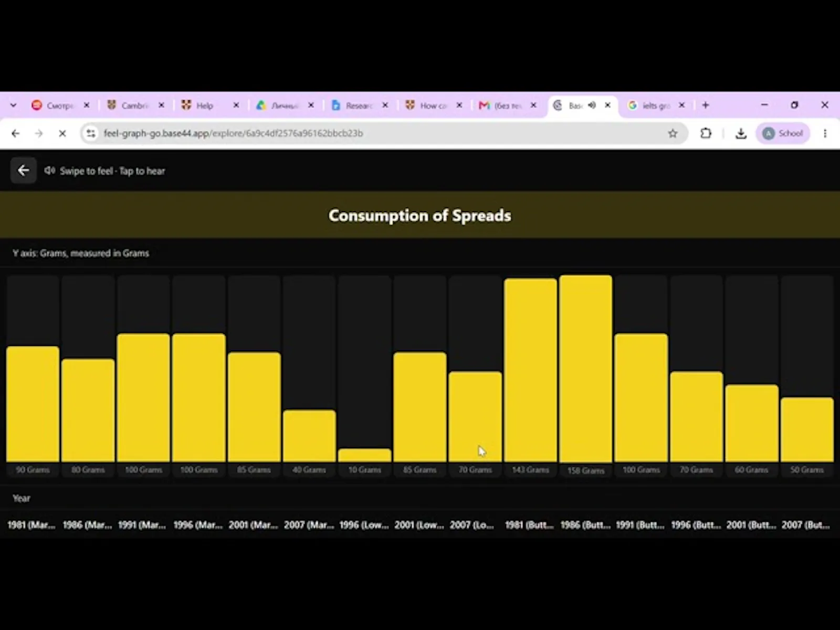Tap the 70 Grams bar for 1996 (Butt...
This screenshot has width=840, height=630.
tap(697, 417)
